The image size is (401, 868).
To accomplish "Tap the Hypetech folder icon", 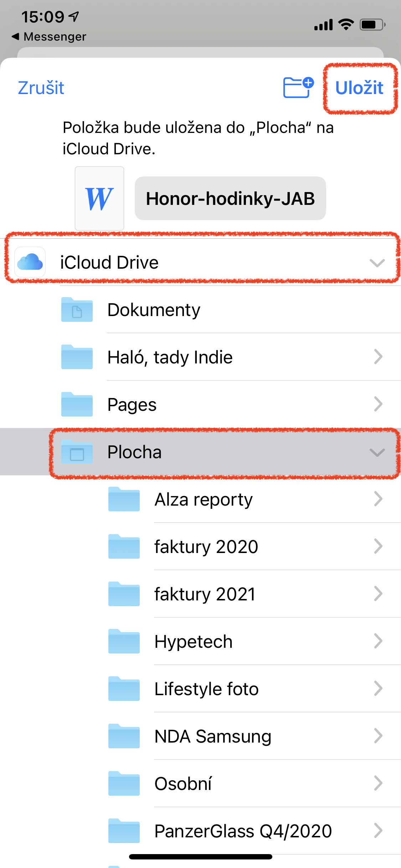I will point(124,642).
